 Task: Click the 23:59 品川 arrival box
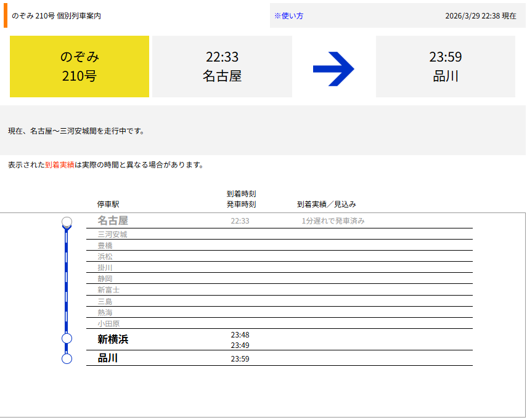[x=445, y=67]
